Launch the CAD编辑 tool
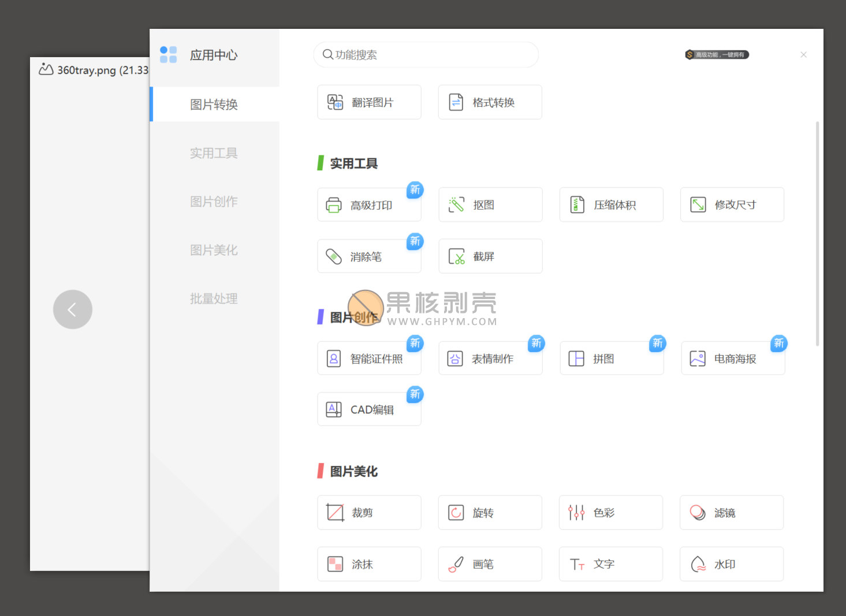Image resolution: width=846 pixels, height=616 pixels. (369, 409)
